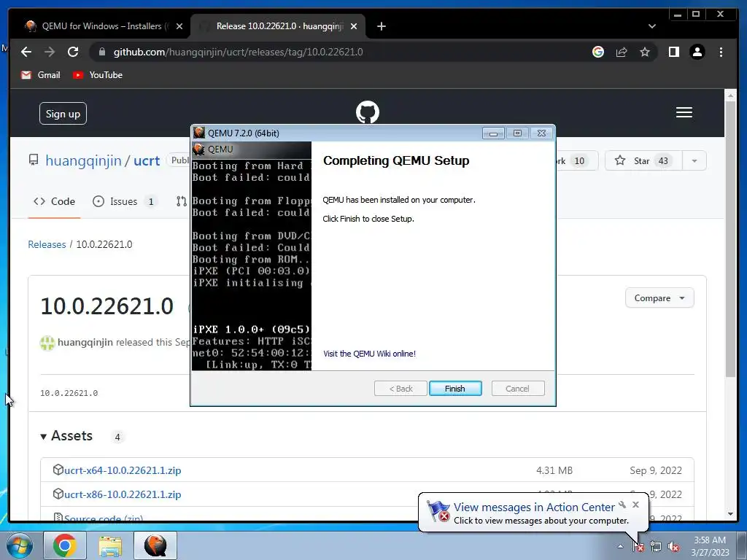Image resolution: width=747 pixels, height=560 pixels.
Task: Open the Compare dropdown
Action: pyautogui.click(x=659, y=298)
